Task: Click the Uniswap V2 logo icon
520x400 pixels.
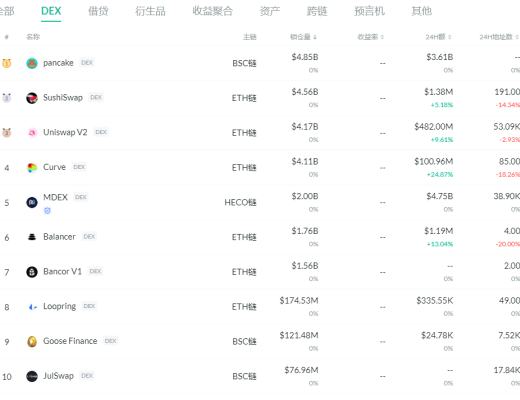Action: 32,133
